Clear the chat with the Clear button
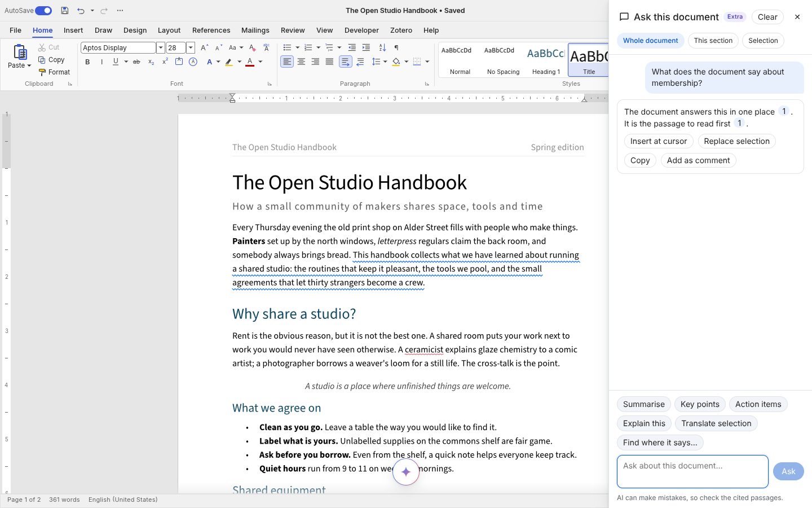This screenshot has width=812, height=508. (767, 17)
